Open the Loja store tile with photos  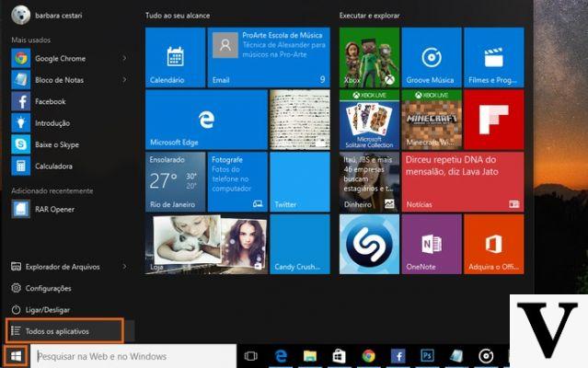tap(206, 244)
